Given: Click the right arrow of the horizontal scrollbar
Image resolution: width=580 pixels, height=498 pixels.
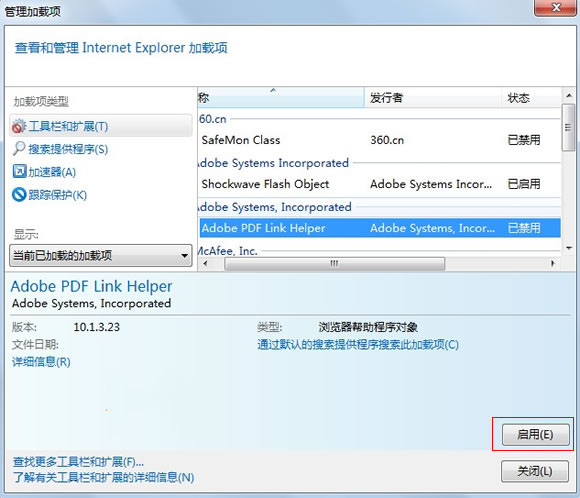Looking at the screenshot, I should 553,263.
